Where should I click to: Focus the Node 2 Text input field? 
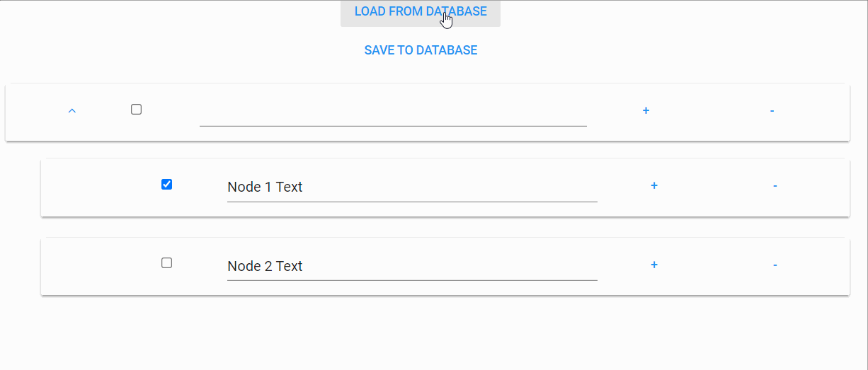click(412, 267)
